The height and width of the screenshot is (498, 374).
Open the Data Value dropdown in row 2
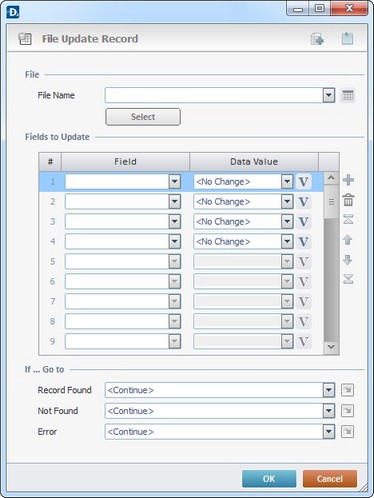tap(287, 202)
